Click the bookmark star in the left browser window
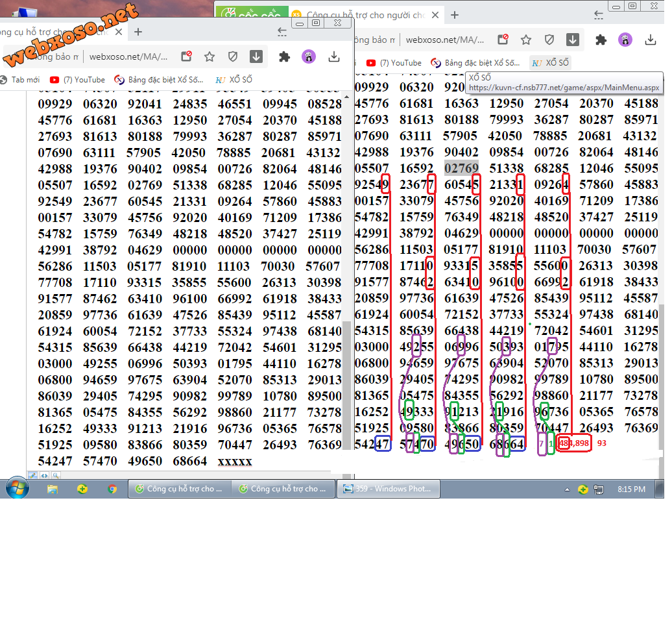The width and height of the screenshot is (672, 618). (x=210, y=56)
